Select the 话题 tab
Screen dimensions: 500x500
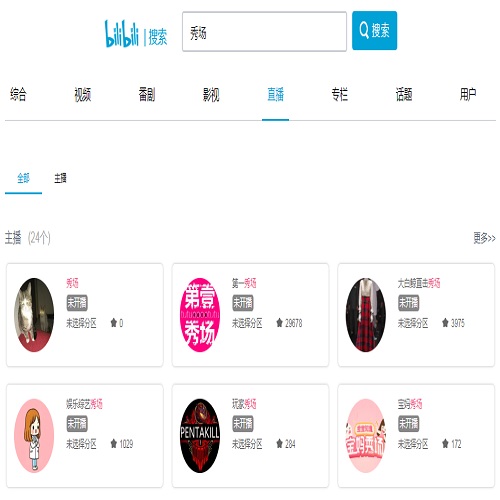pyautogui.click(x=404, y=94)
